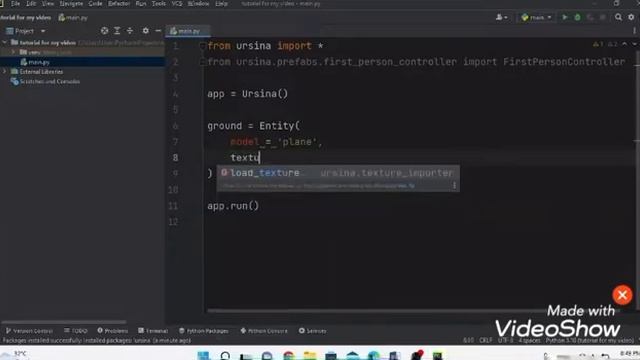Open the Windows Start button

point(203,356)
